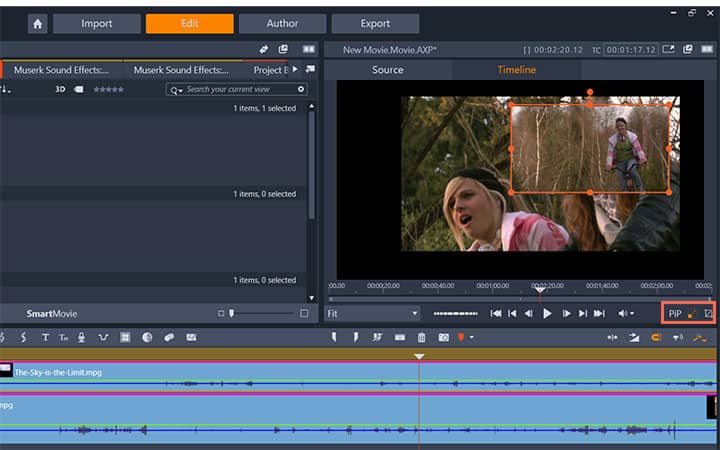Open the search options dropdown
The image size is (720, 450).
(x=176, y=90)
